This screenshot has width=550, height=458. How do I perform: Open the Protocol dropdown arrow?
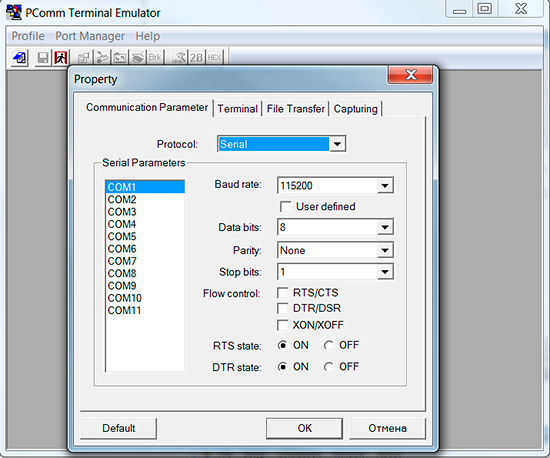click(x=337, y=144)
